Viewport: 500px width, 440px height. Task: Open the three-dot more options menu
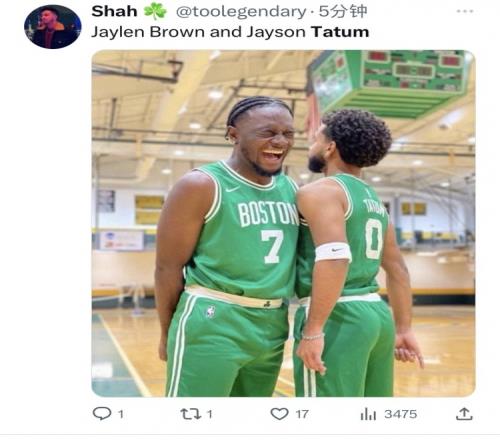465,11
